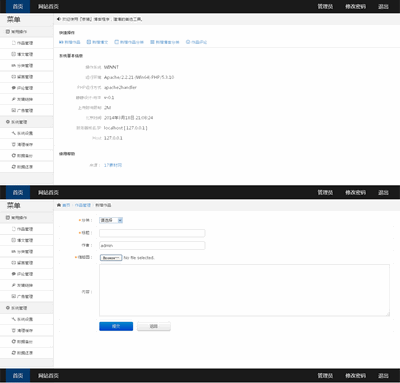Click the speaker icon in the welcome notice
The height and width of the screenshot is (383, 400).
[59, 19]
